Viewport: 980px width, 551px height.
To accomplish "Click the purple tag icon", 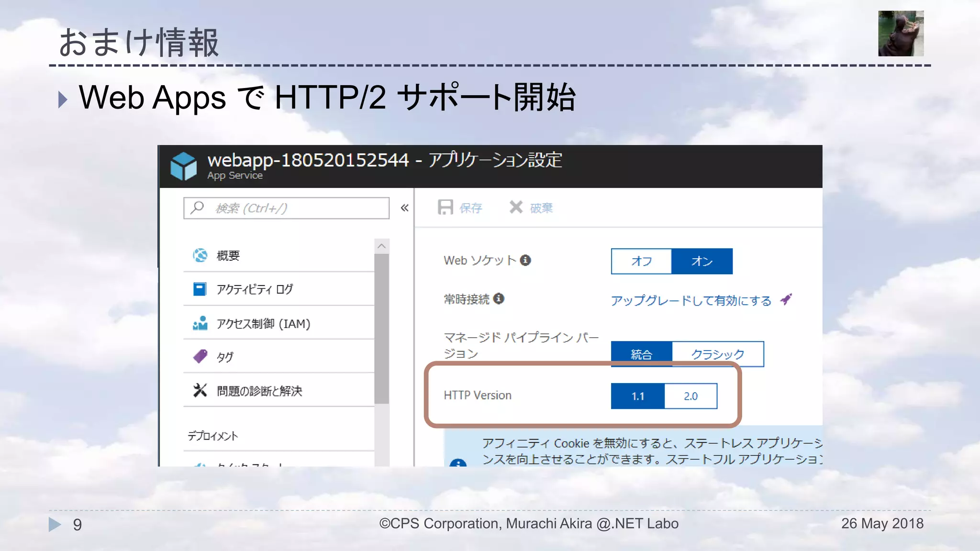I will pyautogui.click(x=200, y=356).
